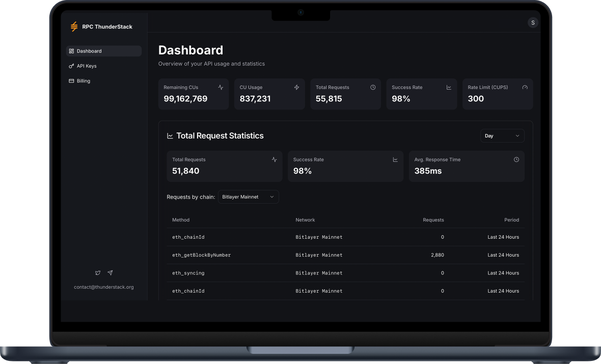Open the Day time range dropdown
The image size is (601, 364).
coord(502,136)
